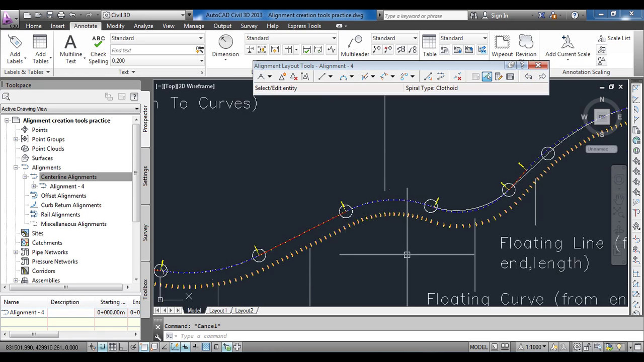Run Check Spelling

tap(98, 50)
